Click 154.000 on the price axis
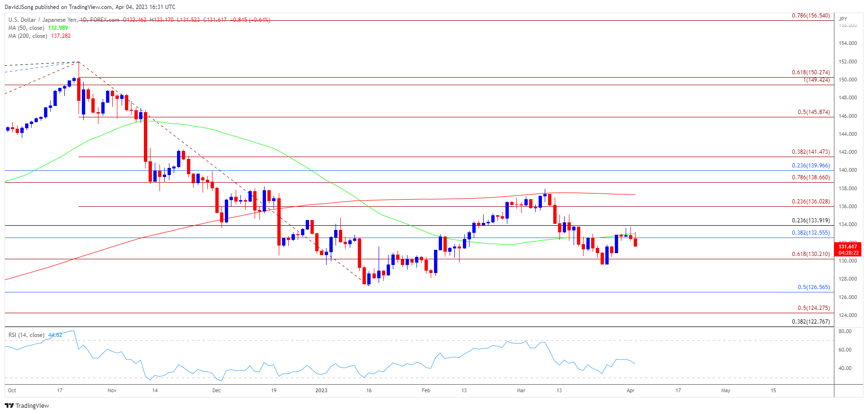Image resolution: width=868 pixels, height=414 pixels. (848, 43)
